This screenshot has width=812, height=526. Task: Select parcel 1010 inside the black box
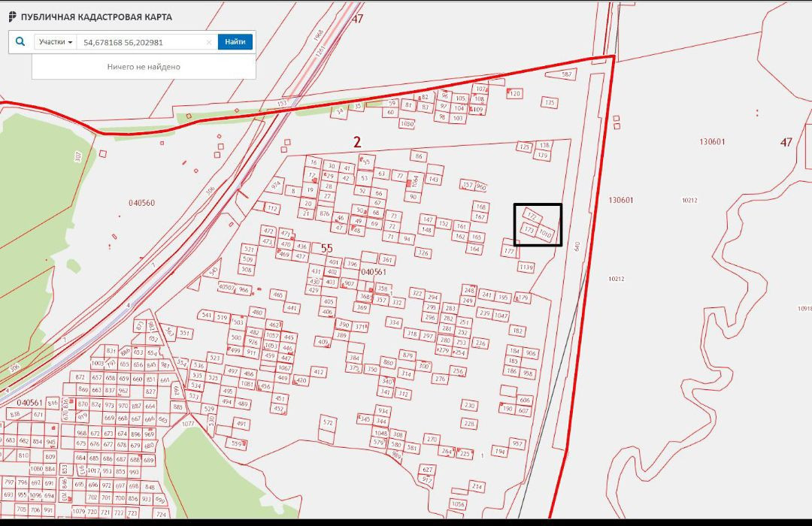[546, 235]
